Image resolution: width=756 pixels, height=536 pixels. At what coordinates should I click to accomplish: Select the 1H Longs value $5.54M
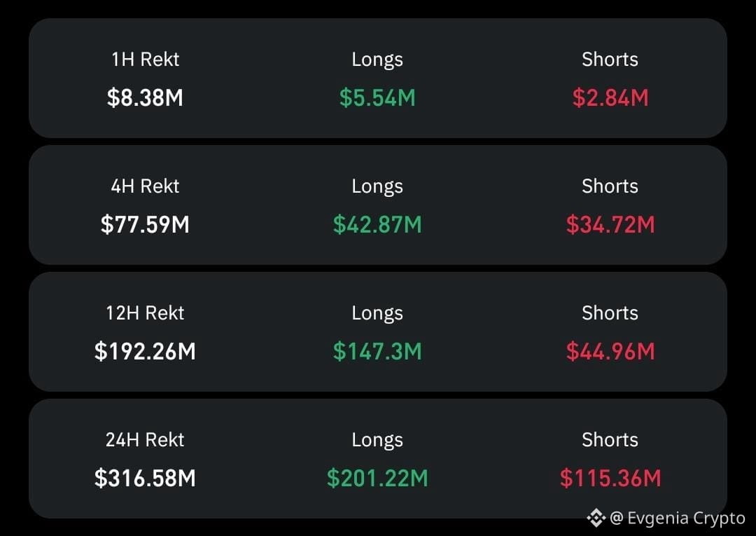(377, 97)
